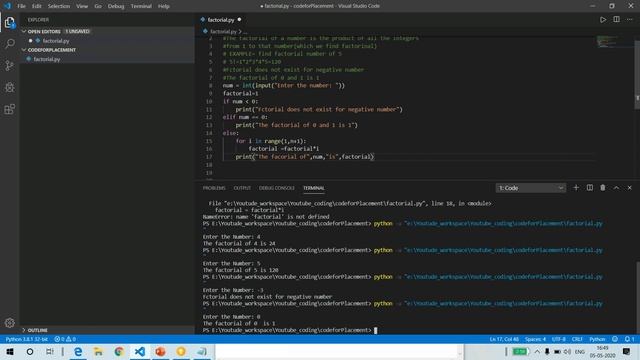Click the editor vertical scrollbar
Screen dimensions: 640x360
click(x=637, y=74)
